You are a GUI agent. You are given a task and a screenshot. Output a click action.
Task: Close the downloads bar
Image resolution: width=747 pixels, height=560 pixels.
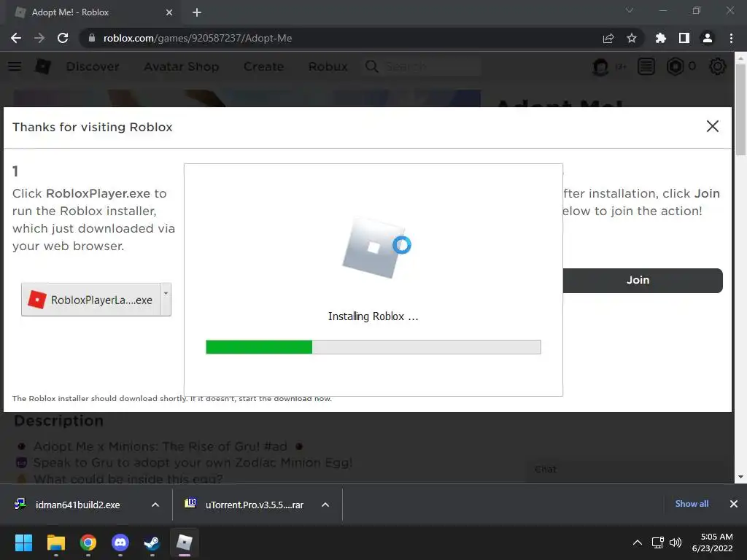(734, 504)
